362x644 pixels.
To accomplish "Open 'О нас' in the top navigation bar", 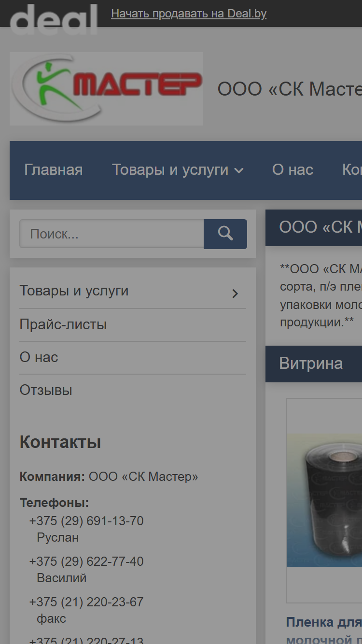I will [292, 170].
